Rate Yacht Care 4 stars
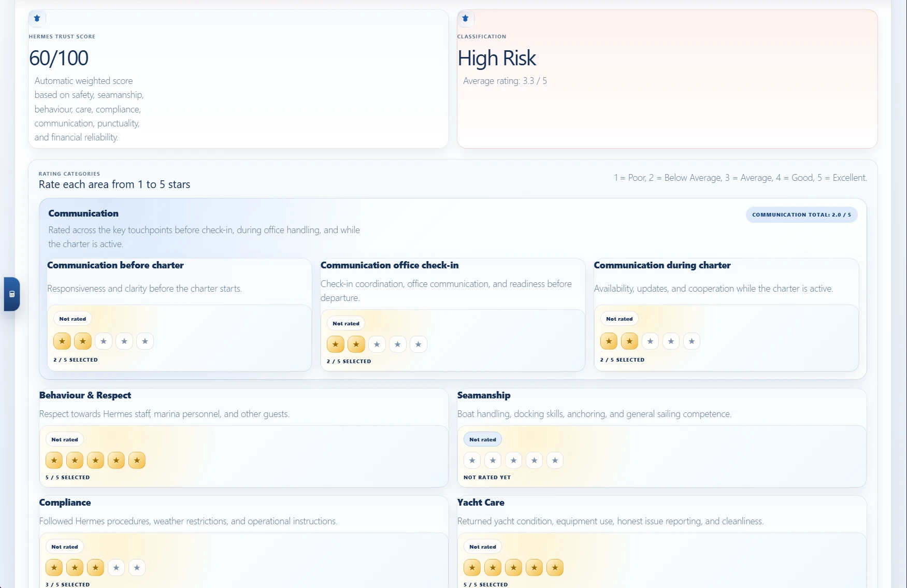Image resolution: width=907 pixels, height=588 pixels. point(535,568)
